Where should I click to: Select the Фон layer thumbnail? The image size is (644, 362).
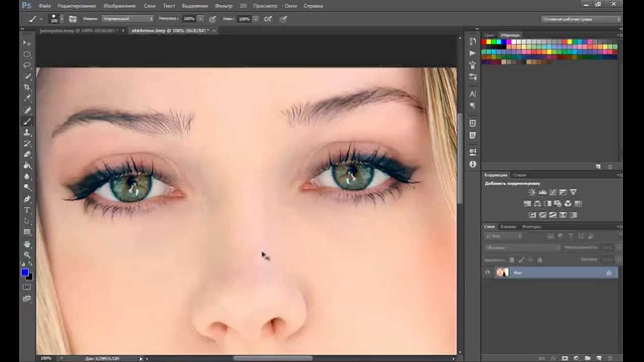pos(502,273)
